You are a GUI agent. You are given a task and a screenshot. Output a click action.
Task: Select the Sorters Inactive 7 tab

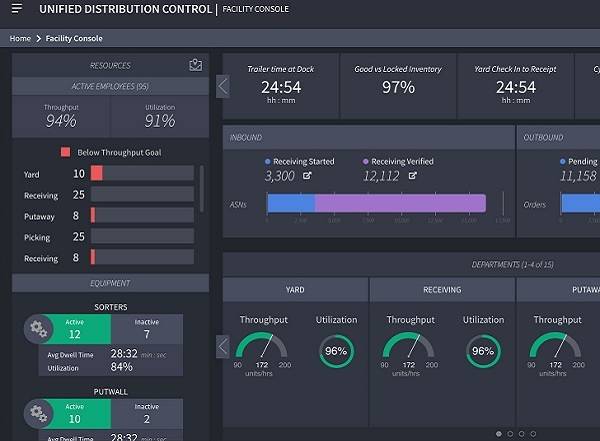[146, 328]
